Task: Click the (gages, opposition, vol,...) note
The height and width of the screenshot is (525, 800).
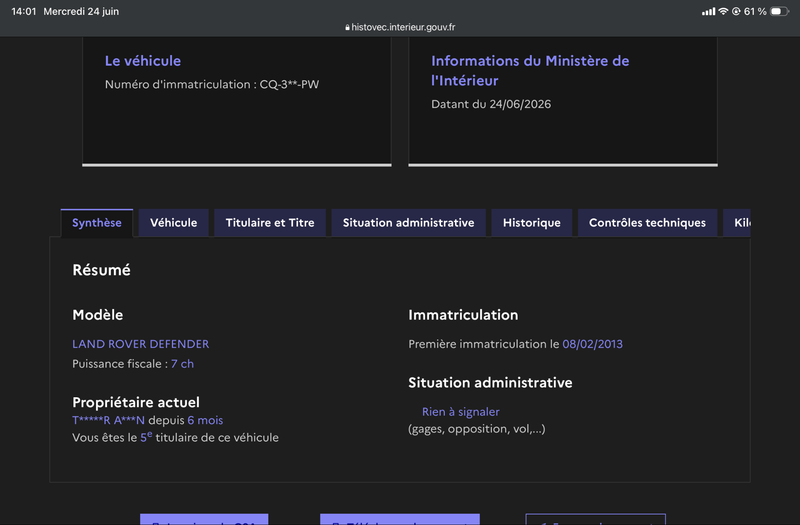Action: pyautogui.click(x=477, y=429)
